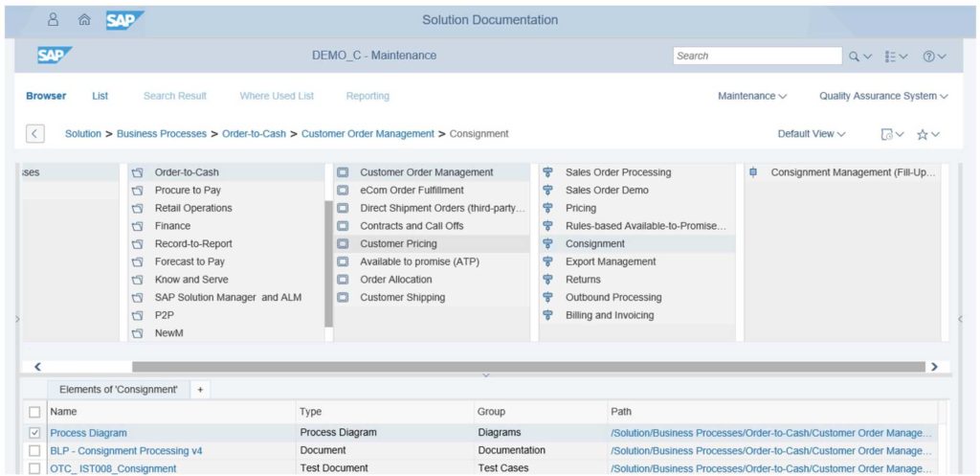Click the search magnifier icon
The image size is (980, 476).
[x=855, y=56]
